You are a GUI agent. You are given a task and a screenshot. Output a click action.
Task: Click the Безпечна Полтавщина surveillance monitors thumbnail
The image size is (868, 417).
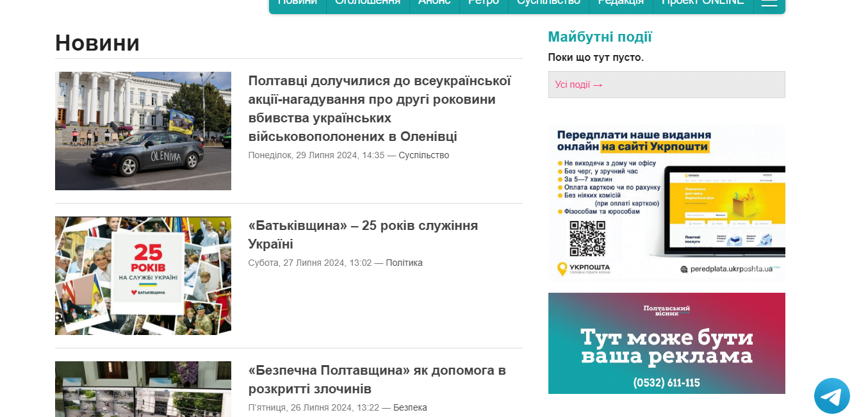click(x=143, y=389)
